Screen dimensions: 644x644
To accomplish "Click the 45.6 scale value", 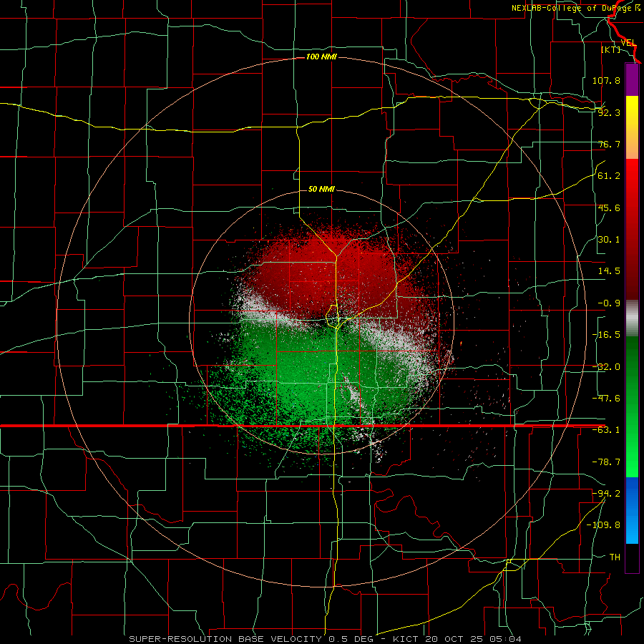I will click(609, 208).
